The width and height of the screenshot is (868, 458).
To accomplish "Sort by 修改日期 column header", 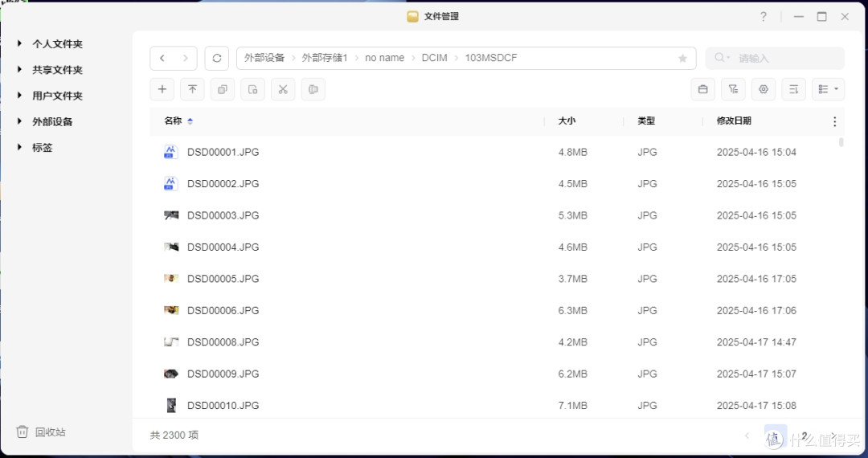I will click(x=734, y=121).
